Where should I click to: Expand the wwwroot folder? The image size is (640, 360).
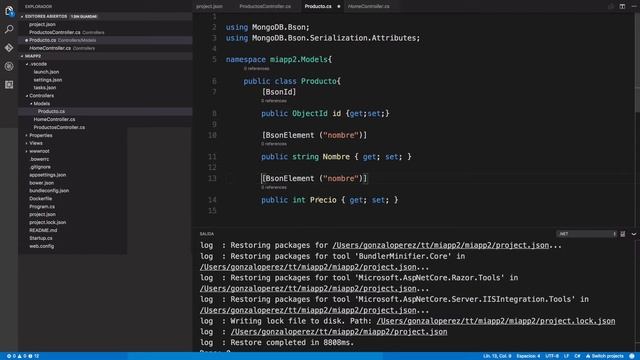[x=27, y=151]
